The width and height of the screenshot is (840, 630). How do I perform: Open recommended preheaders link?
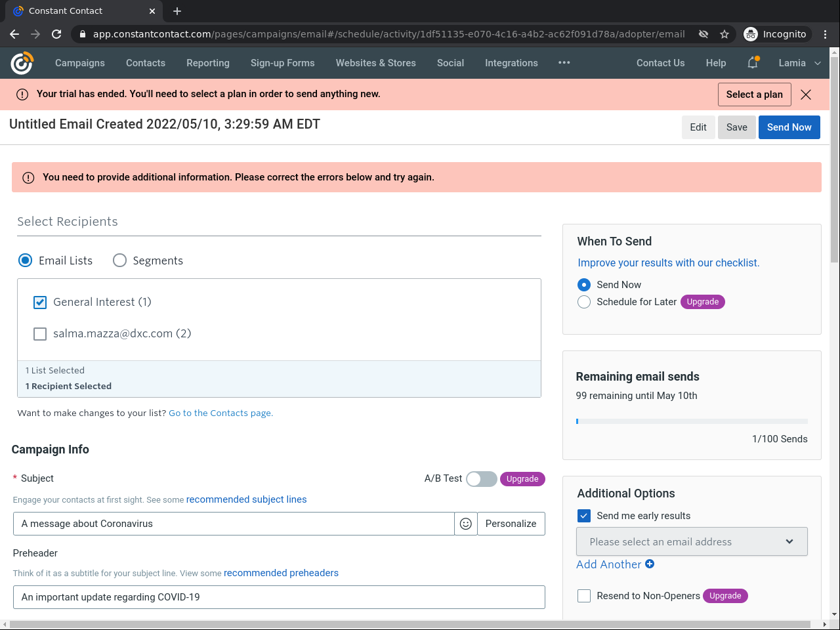coord(282,573)
